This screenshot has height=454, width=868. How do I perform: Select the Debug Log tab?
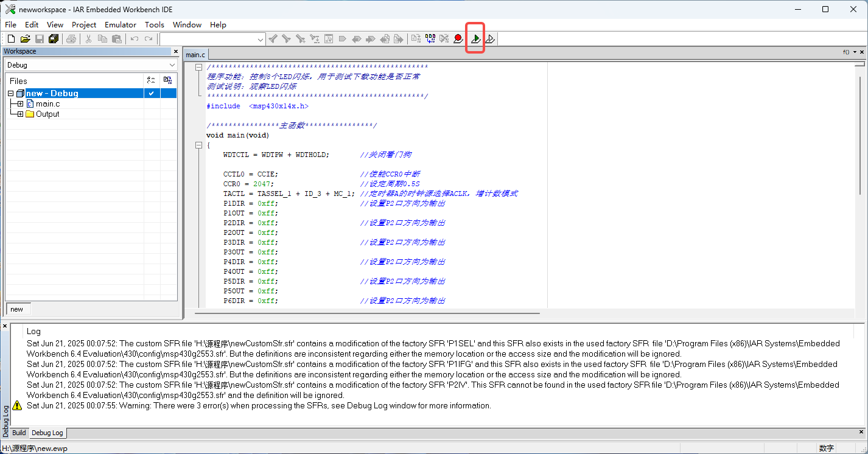[47, 433]
